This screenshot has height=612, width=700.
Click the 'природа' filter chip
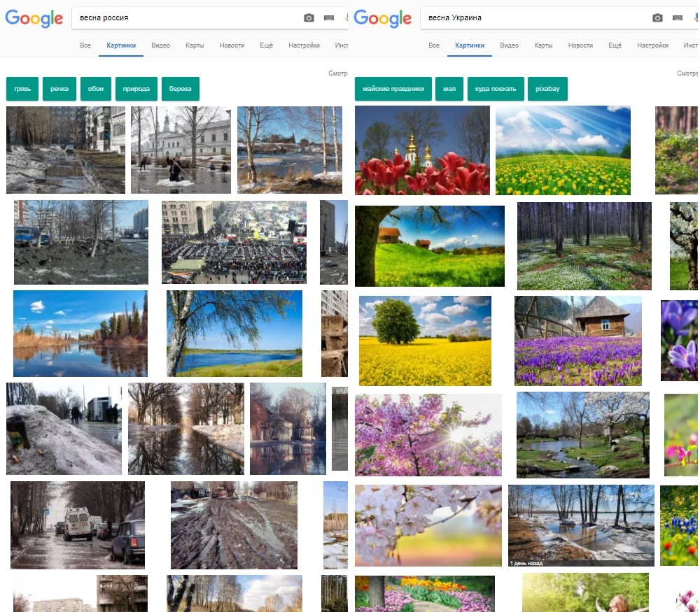pos(136,89)
